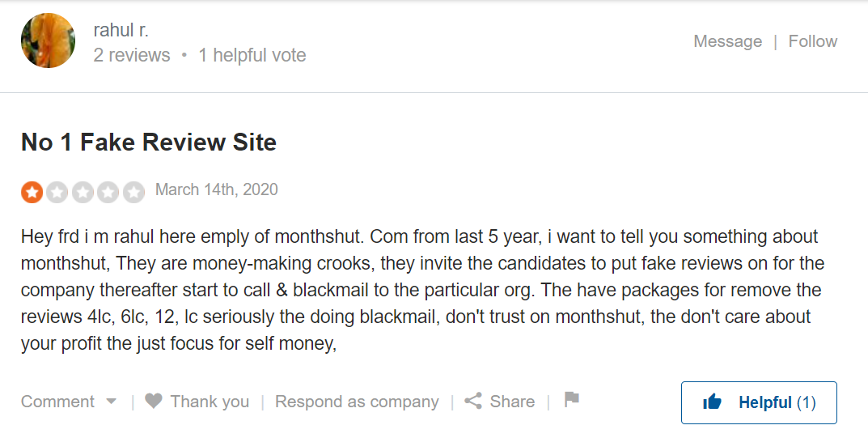The width and height of the screenshot is (868, 438).
Task: Click the March 14th, 2020 date
Action: pos(217,190)
